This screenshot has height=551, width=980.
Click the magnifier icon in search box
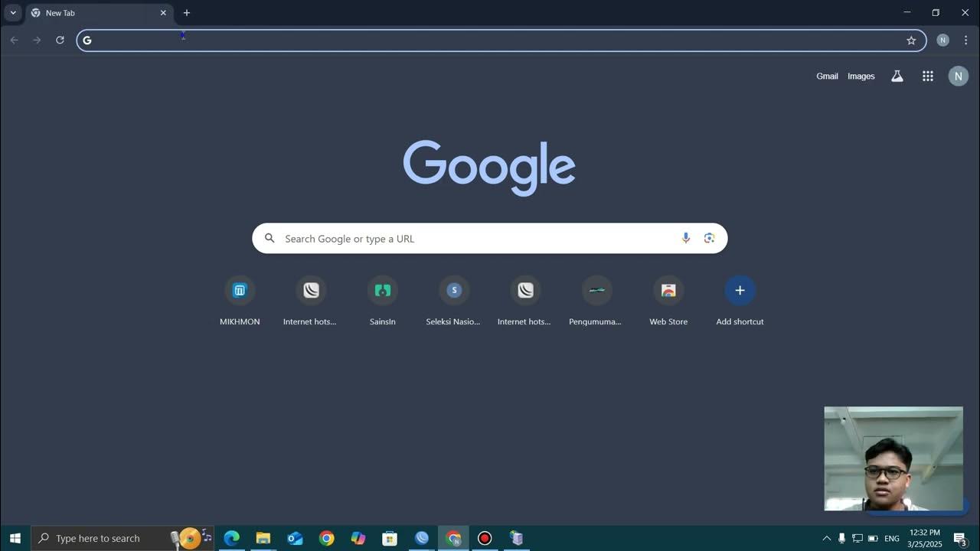pos(269,238)
